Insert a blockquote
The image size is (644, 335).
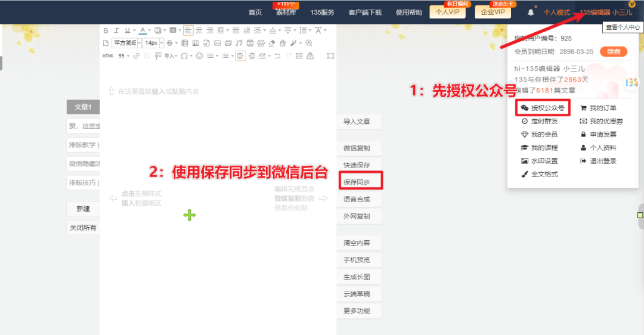click(x=122, y=56)
